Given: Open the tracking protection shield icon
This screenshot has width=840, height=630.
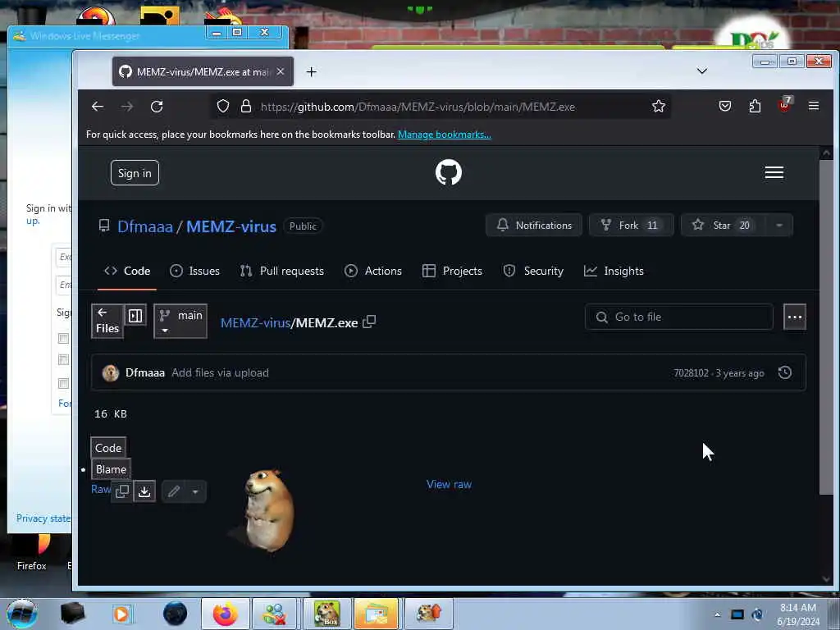Looking at the screenshot, I should click(x=223, y=106).
